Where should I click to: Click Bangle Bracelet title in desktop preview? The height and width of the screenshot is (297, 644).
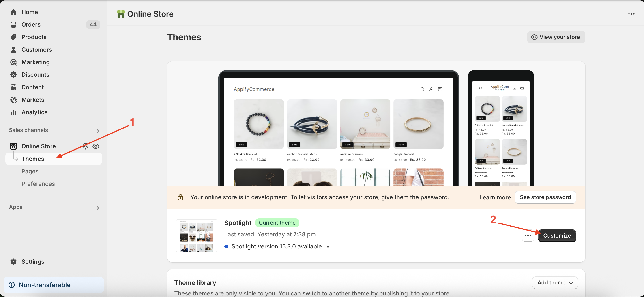(x=404, y=154)
